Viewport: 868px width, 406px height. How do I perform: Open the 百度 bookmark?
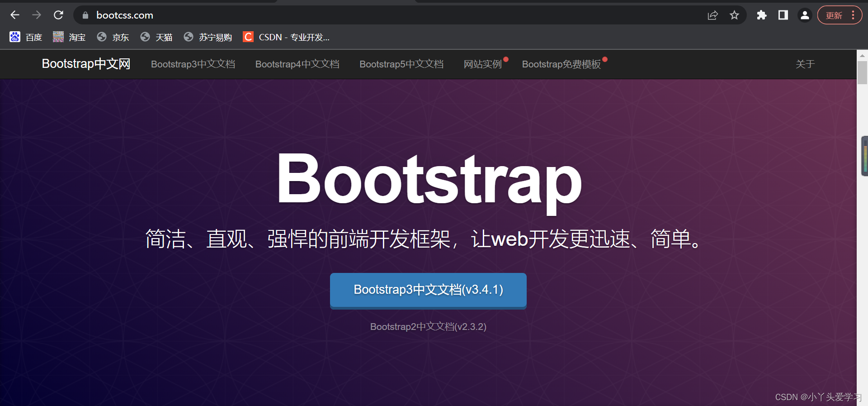26,37
